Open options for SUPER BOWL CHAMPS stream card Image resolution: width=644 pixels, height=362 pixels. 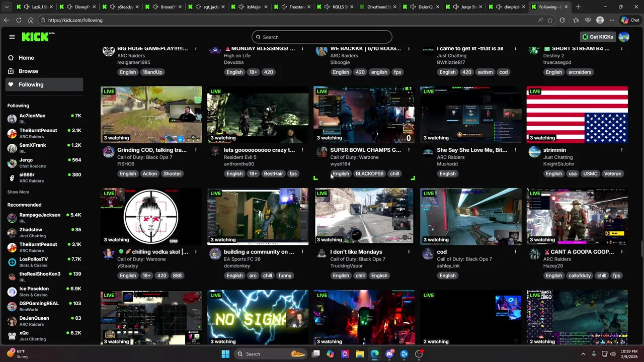(x=409, y=150)
